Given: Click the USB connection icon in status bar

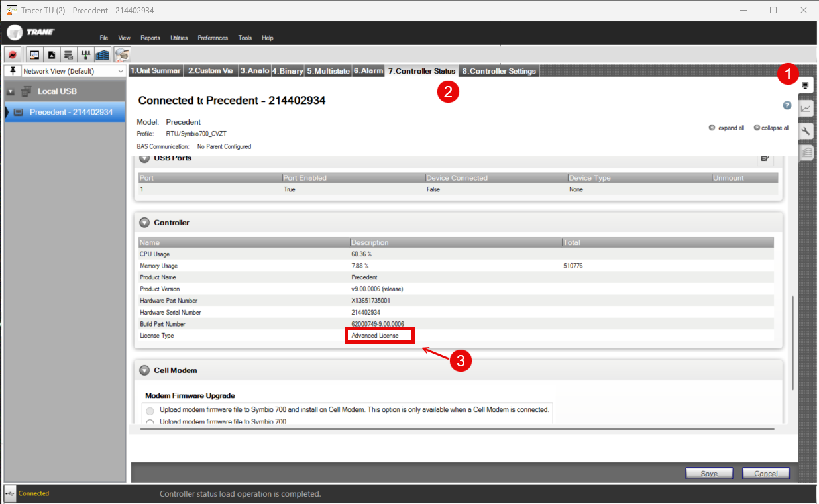Looking at the screenshot, I should point(9,493).
